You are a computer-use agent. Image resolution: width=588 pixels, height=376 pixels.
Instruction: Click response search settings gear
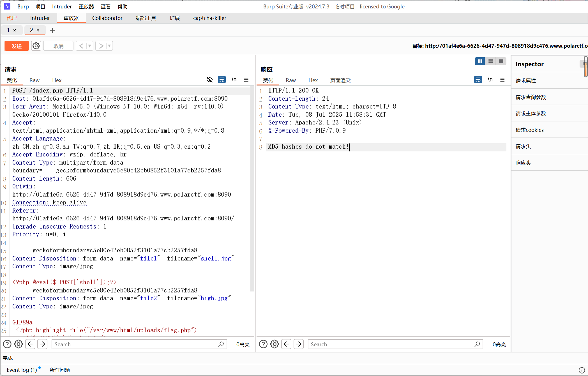[x=275, y=344]
